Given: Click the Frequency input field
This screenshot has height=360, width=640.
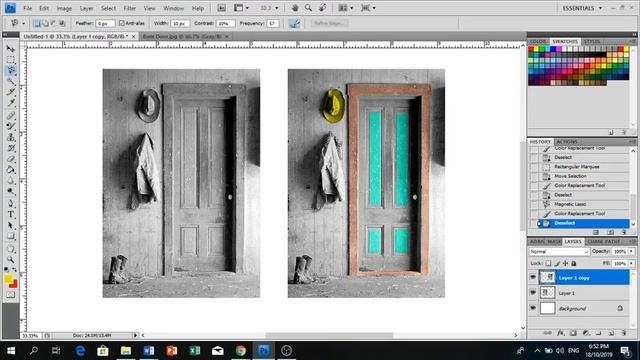Looking at the screenshot, I should [x=273, y=23].
